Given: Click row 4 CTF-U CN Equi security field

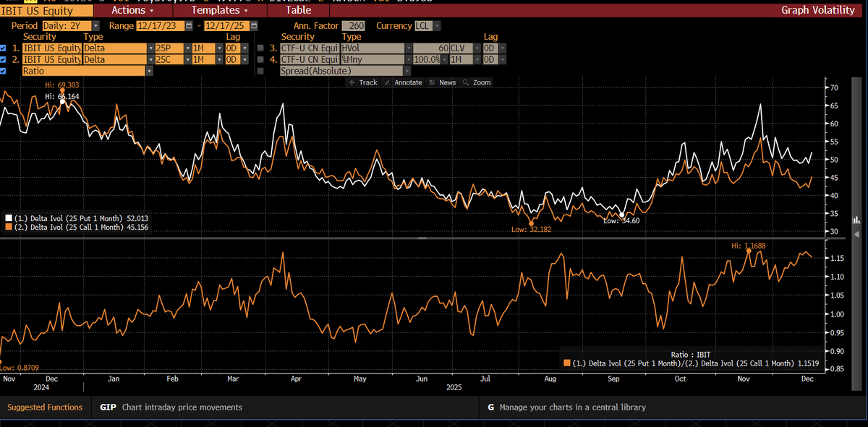Looking at the screenshot, I should 309,59.
